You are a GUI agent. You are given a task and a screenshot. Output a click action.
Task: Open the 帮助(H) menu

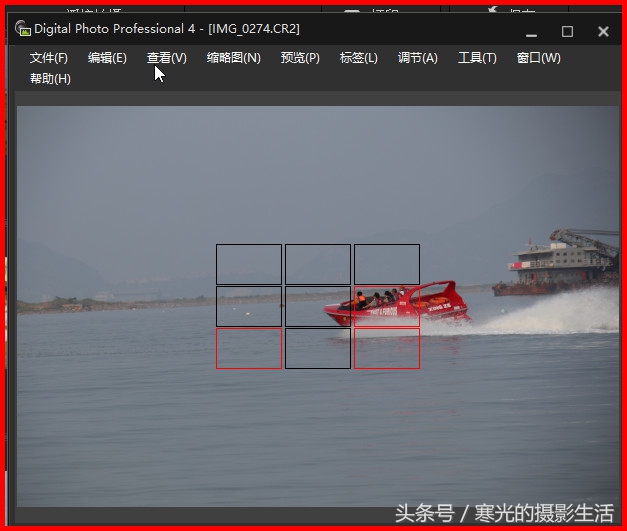click(50, 79)
